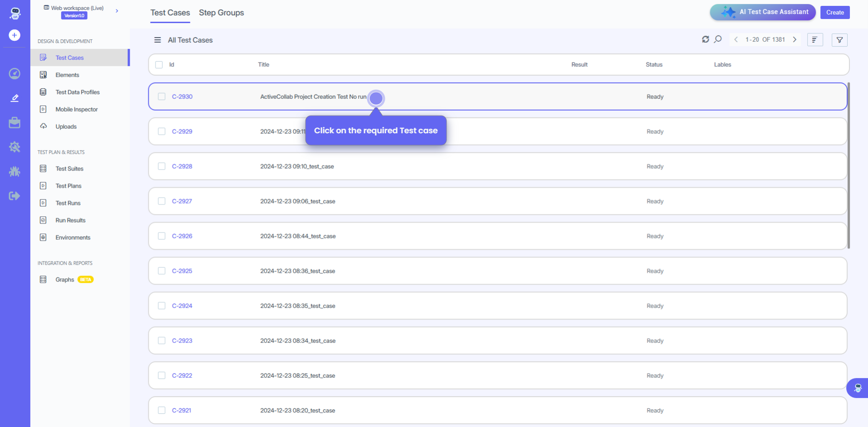
Task: Toggle the All Test Cases hamburger menu
Action: tap(157, 40)
